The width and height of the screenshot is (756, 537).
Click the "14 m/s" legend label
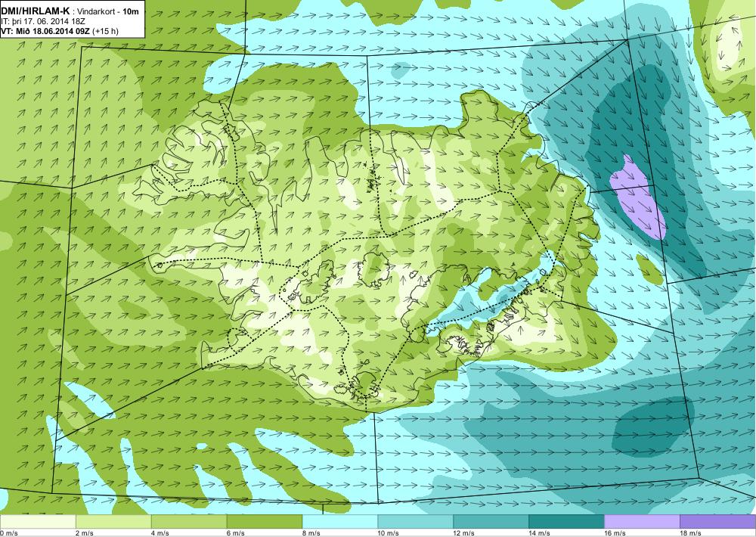click(x=539, y=533)
